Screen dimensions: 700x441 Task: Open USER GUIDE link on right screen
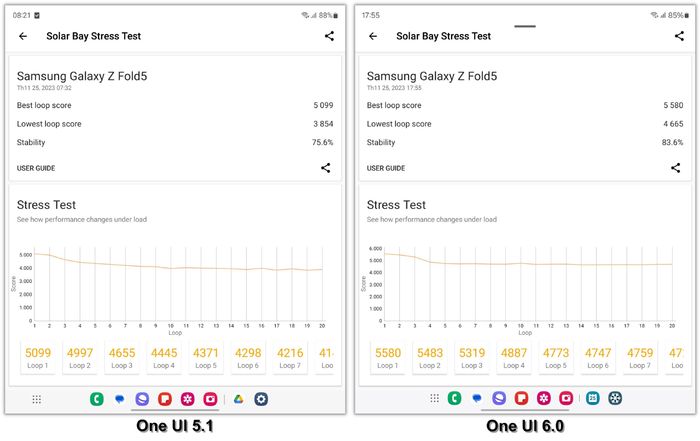pos(386,168)
